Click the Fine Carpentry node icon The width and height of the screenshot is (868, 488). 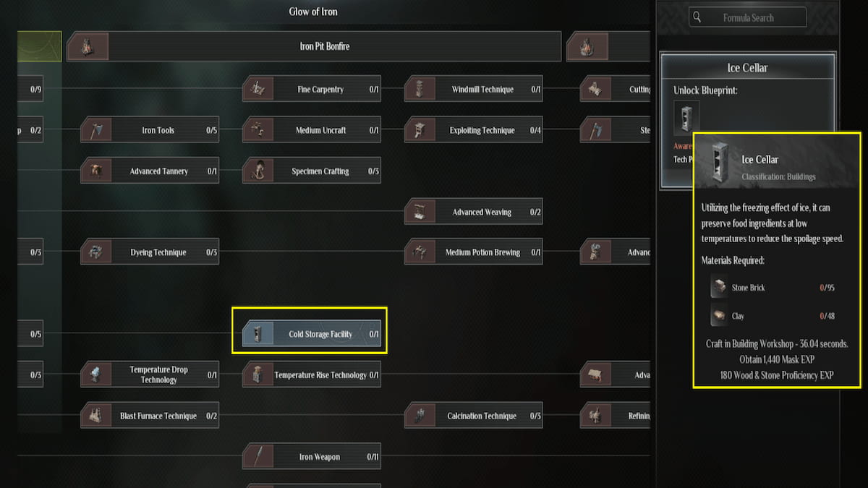coord(258,90)
